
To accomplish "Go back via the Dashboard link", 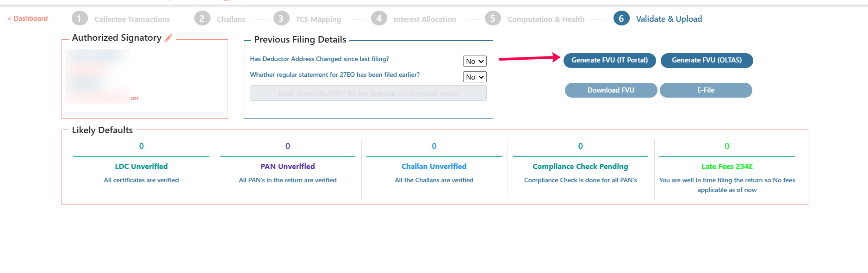I will (x=28, y=19).
